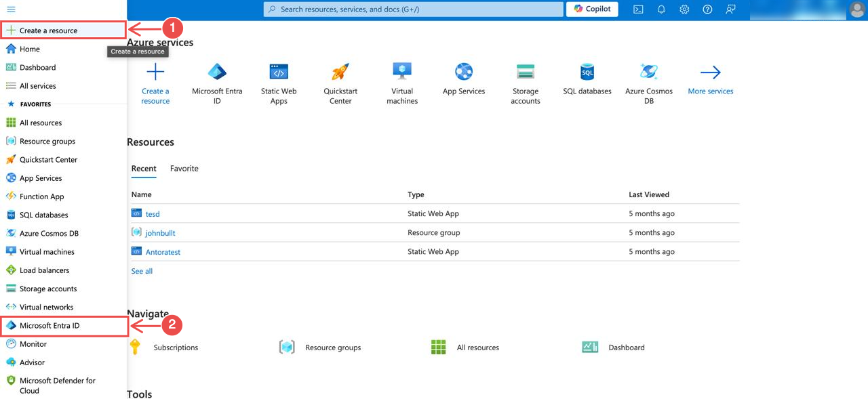Open Cloud Shell from the top bar
The image size is (868, 399).
point(637,9)
